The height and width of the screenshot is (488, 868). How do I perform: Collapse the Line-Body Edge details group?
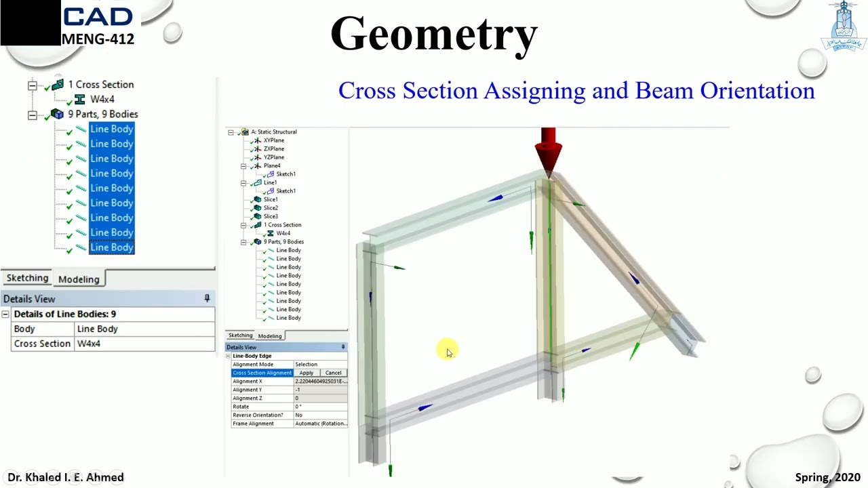point(229,356)
